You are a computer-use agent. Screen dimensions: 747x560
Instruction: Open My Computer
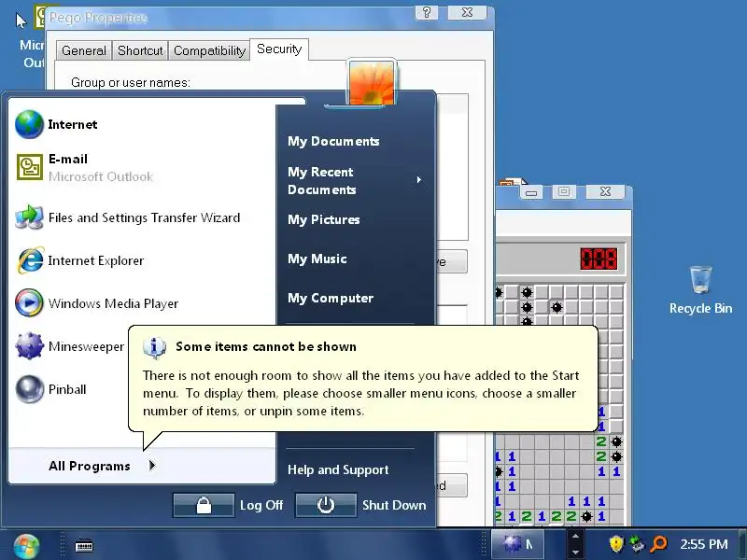tap(331, 298)
